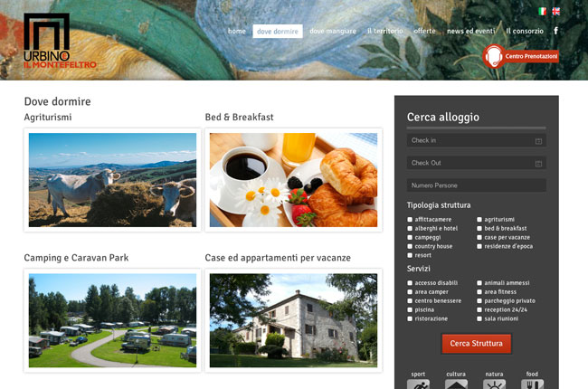The image size is (588, 389).
Task: Open the Camping e Caravan Park link
Action: [x=76, y=258]
